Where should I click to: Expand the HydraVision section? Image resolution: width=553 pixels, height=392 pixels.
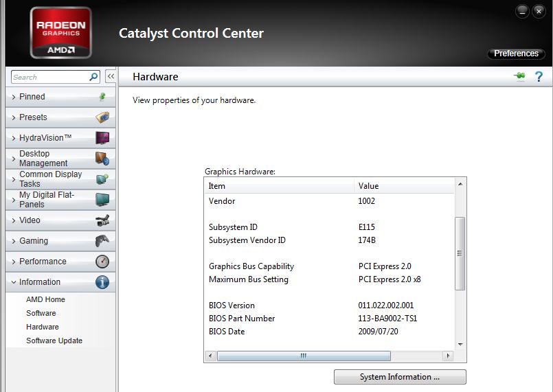tap(60, 138)
